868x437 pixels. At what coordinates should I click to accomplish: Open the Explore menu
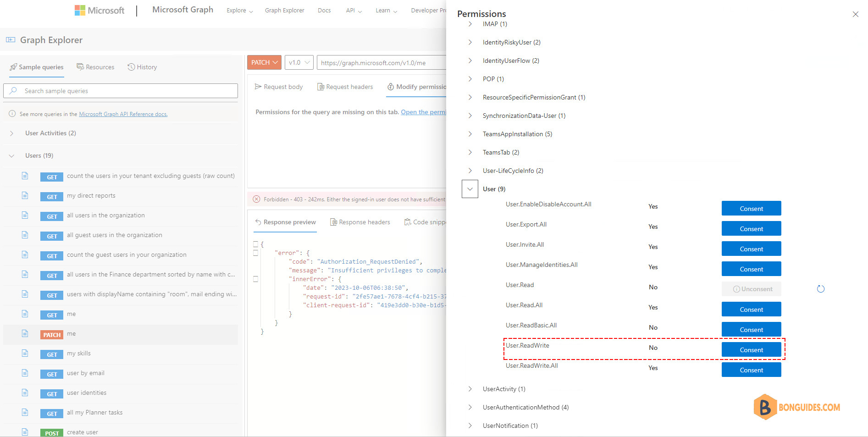240,11
